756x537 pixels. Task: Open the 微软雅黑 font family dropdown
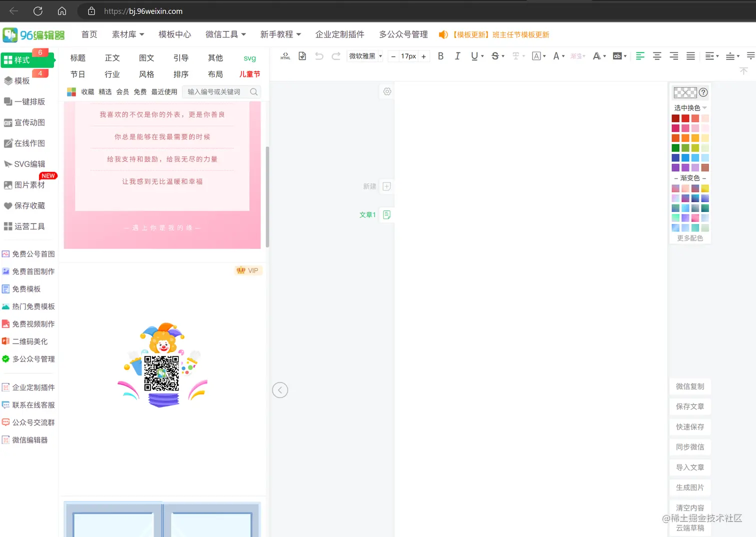[x=365, y=56]
